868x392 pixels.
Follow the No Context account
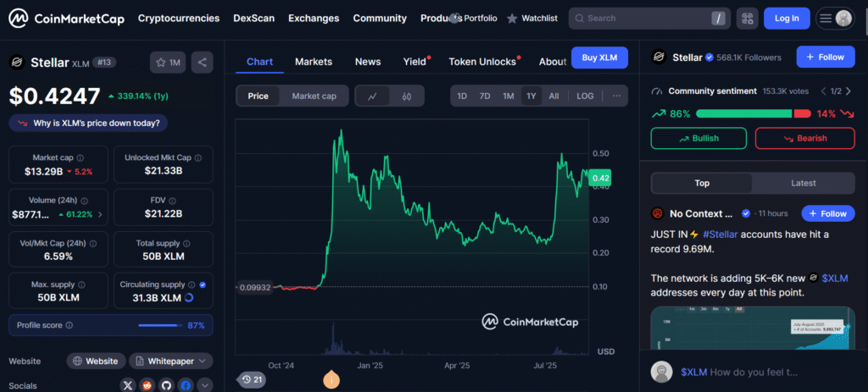828,213
